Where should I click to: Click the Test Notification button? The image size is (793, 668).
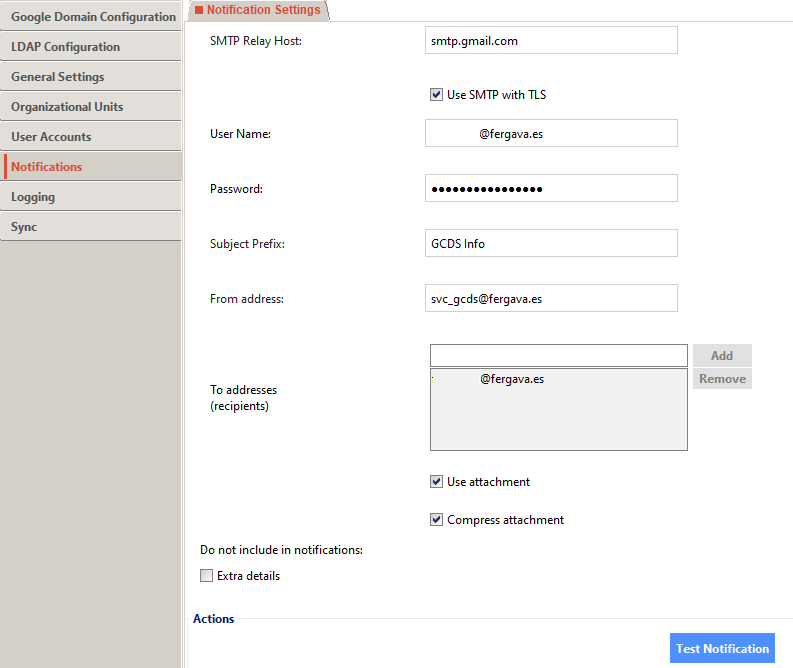click(722, 648)
